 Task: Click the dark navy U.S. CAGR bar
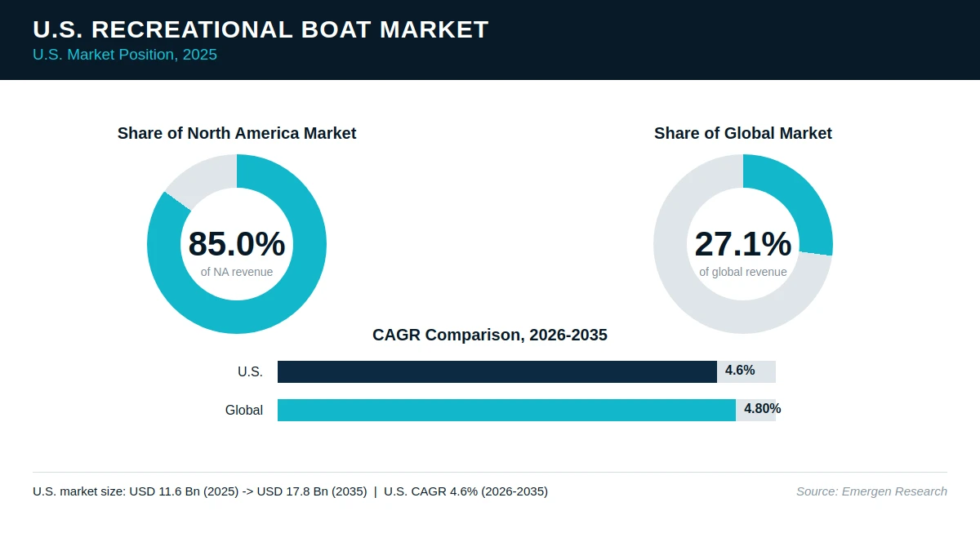(497, 371)
